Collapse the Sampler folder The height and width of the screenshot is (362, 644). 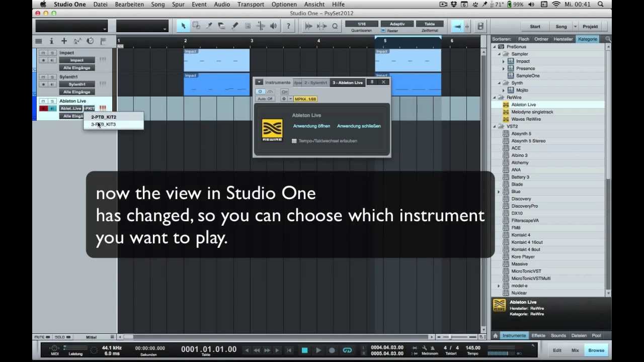coord(499,54)
